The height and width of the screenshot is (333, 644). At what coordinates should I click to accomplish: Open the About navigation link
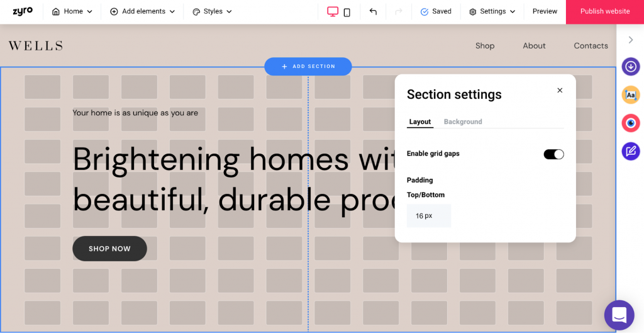coord(534,45)
